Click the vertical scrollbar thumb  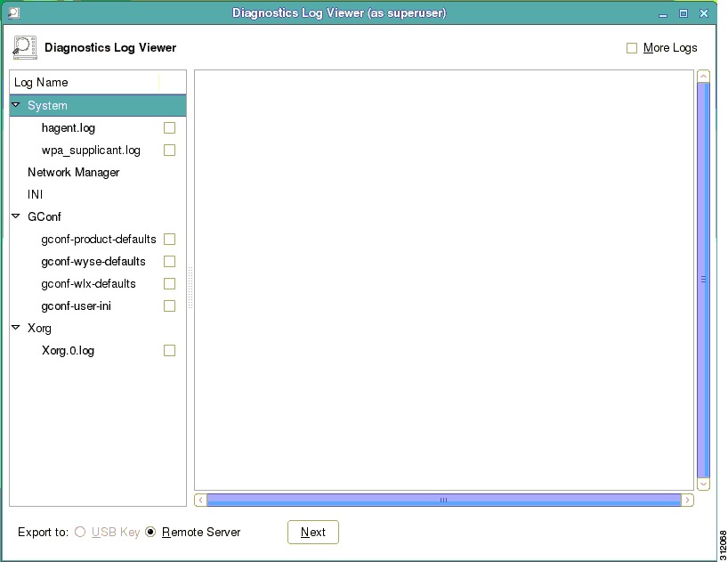703,280
